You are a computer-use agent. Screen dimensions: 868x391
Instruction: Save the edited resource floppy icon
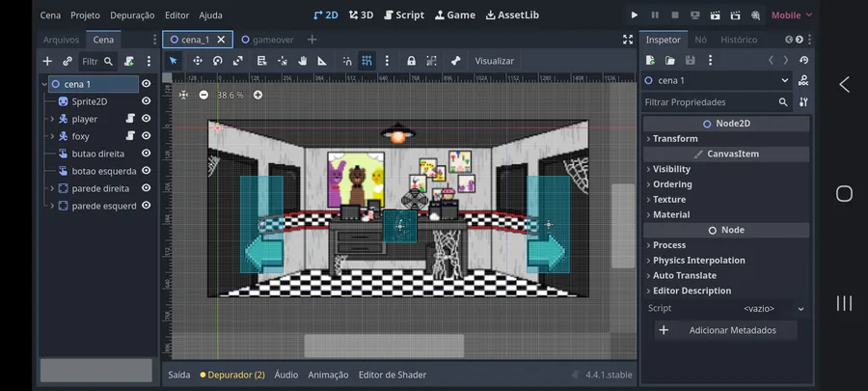691,61
